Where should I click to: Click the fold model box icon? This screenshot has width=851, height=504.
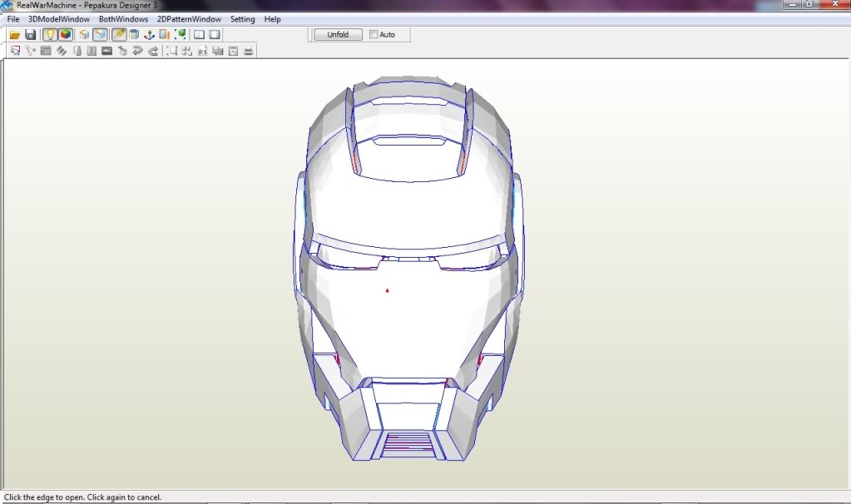pyautogui.click(x=83, y=35)
